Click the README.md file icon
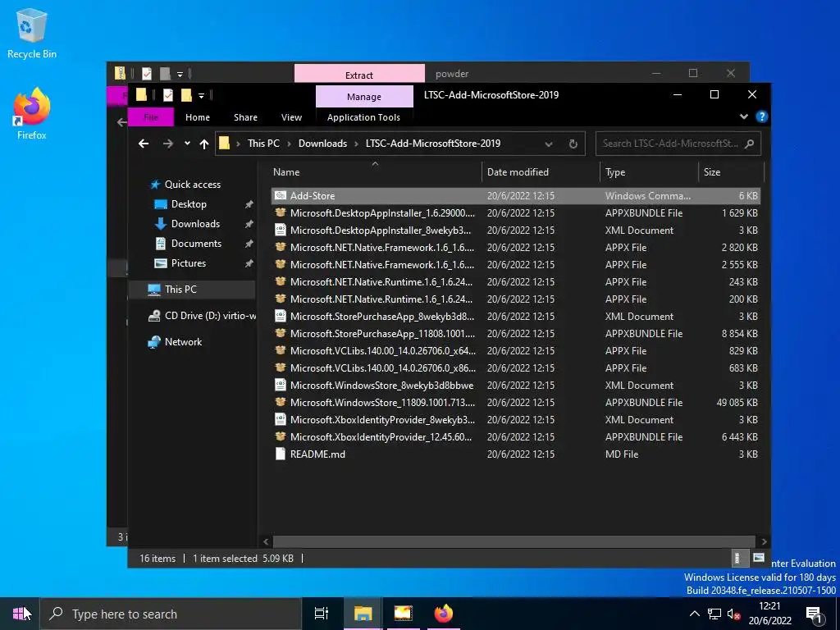 pyautogui.click(x=281, y=454)
